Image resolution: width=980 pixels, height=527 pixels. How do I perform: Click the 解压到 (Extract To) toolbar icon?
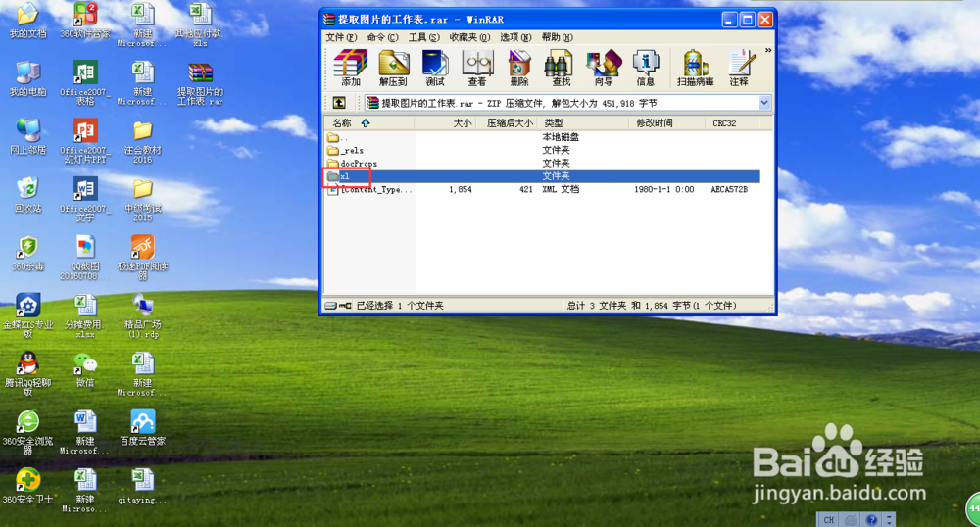click(393, 68)
